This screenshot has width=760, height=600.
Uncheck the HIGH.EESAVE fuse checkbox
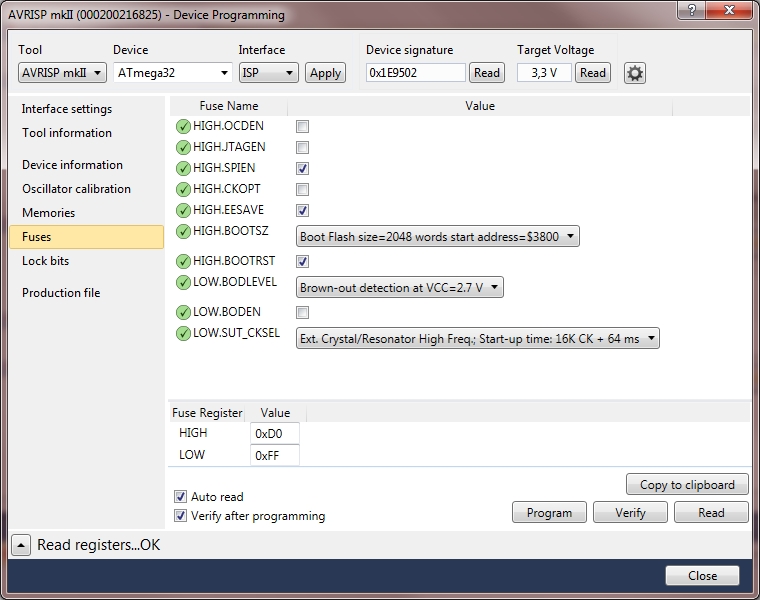(x=302, y=210)
